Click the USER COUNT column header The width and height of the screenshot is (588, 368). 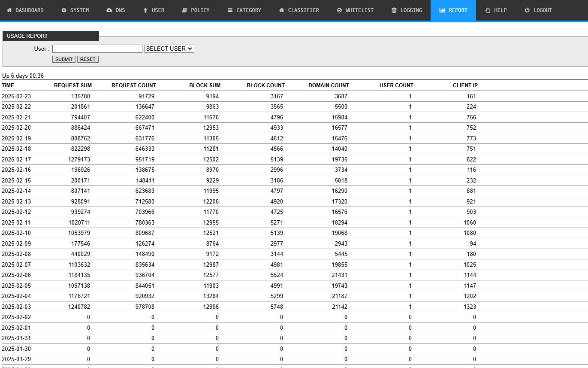[397, 85]
